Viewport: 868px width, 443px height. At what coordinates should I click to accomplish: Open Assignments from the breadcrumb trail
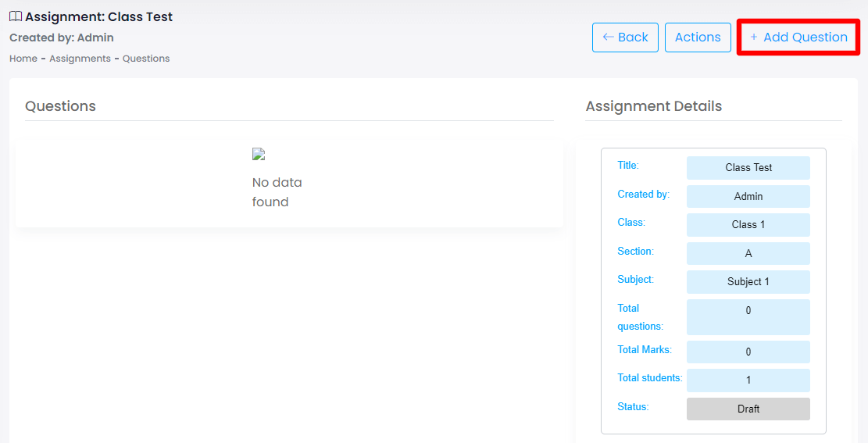point(80,59)
